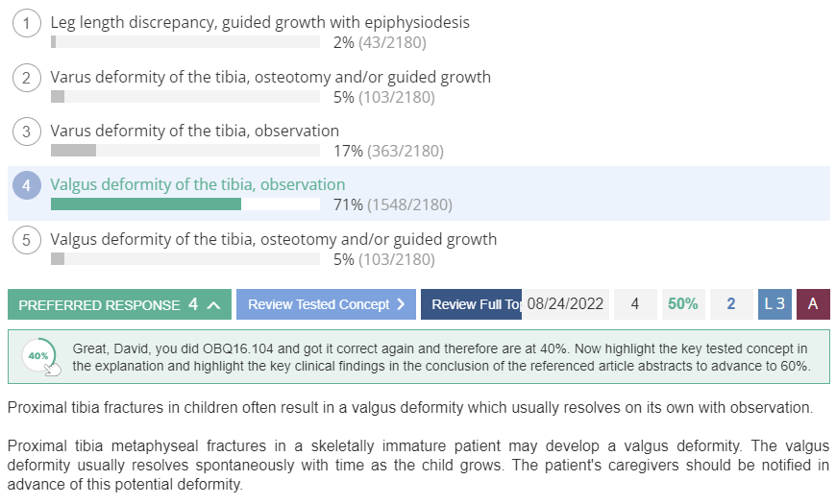The height and width of the screenshot is (504, 836).
Task: Click the gray number 4 badge
Action: click(635, 304)
